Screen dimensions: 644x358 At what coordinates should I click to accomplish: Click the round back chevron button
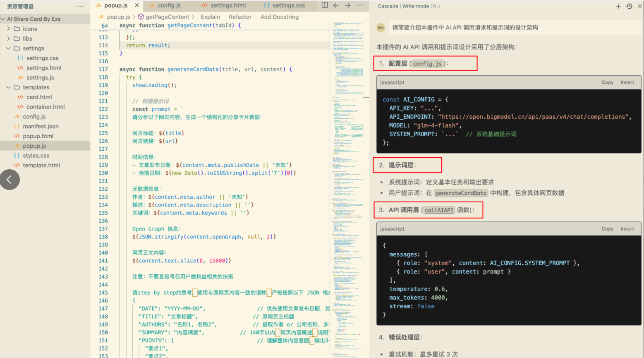pos(10,180)
